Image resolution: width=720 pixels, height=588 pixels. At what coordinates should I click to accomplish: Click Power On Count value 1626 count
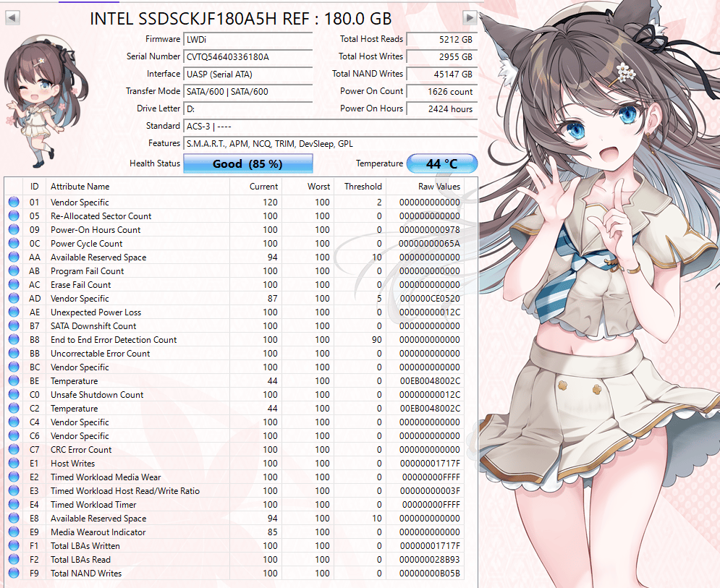[x=441, y=92]
